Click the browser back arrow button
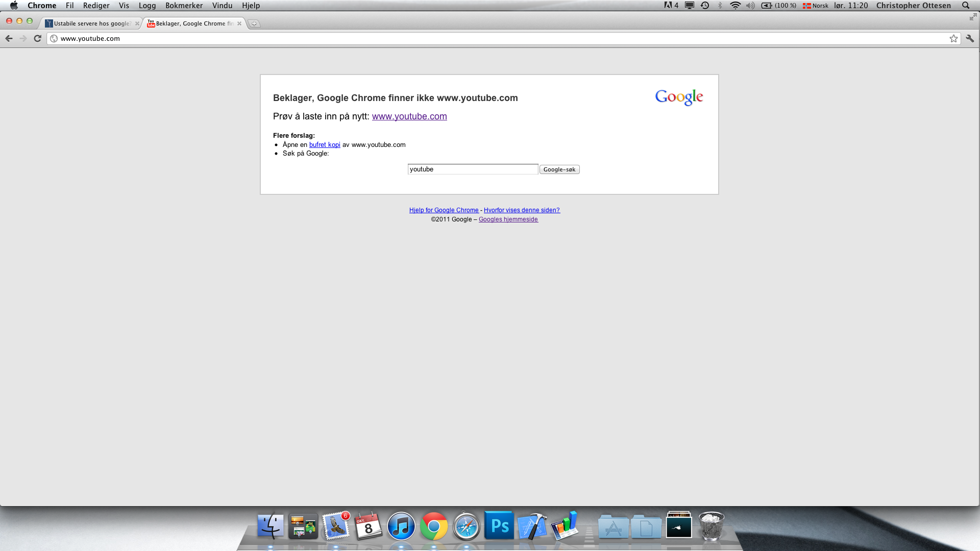980x551 pixels. pos(9,38)
